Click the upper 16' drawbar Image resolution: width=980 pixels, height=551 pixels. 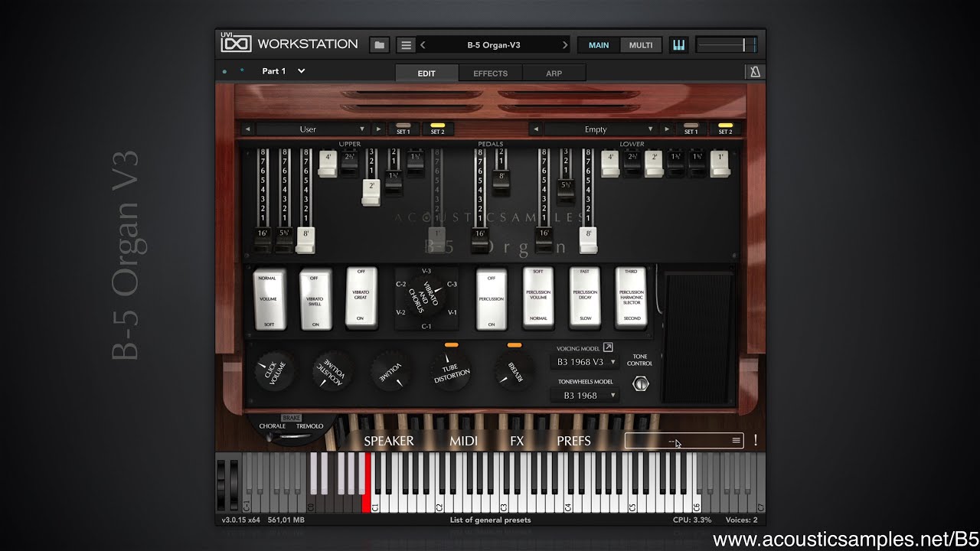tap(263, 239)
